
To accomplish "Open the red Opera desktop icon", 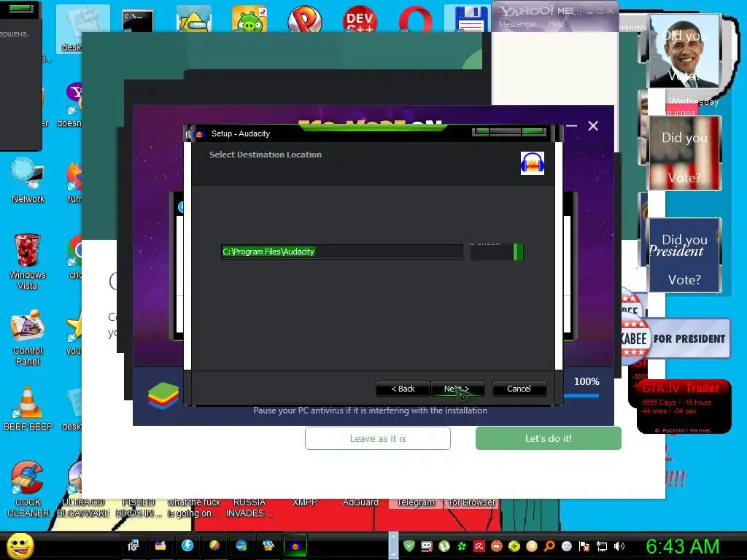I will click(415, 19).
